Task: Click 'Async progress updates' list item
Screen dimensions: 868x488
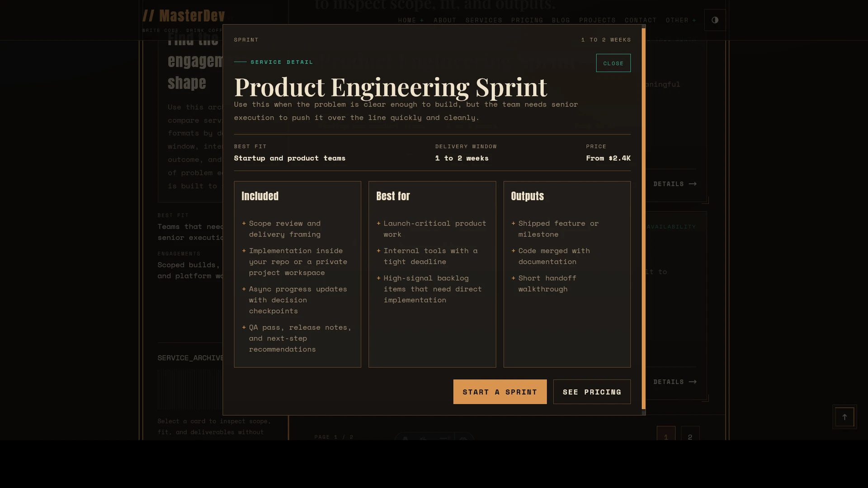Action: 298,300
